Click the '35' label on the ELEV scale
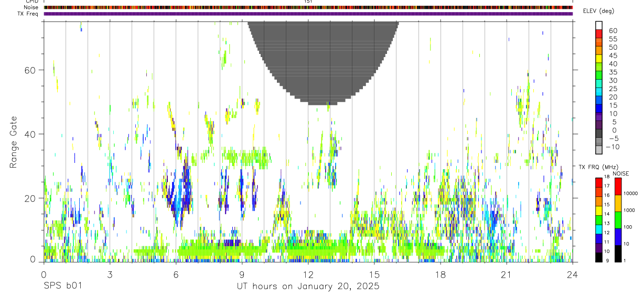 coord(613,72)
